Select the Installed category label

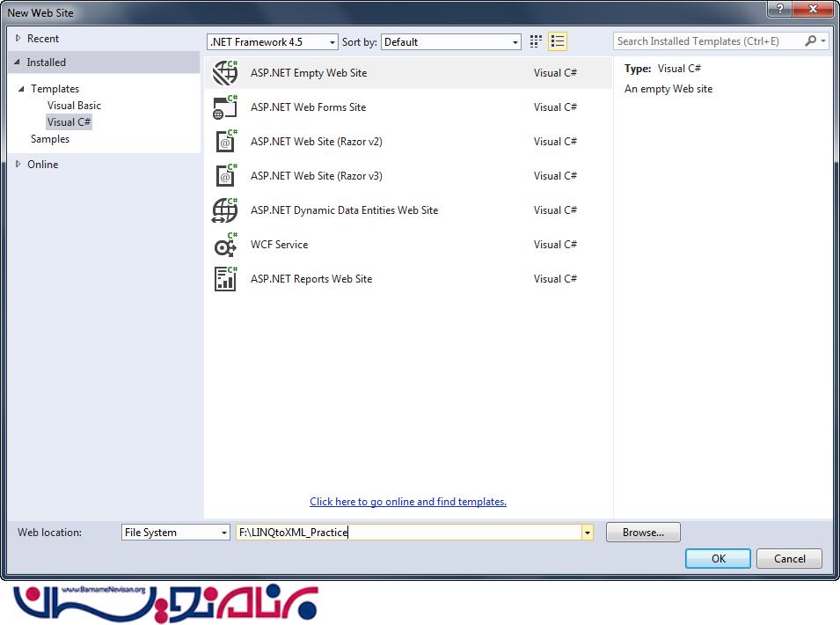[x=46, y=62]
